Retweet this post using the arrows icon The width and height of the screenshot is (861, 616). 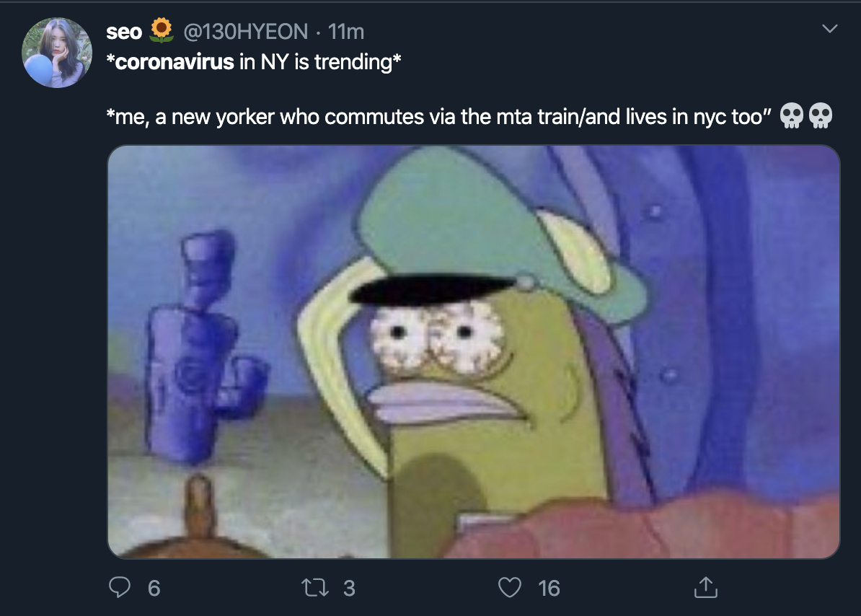tap(315, 588)
